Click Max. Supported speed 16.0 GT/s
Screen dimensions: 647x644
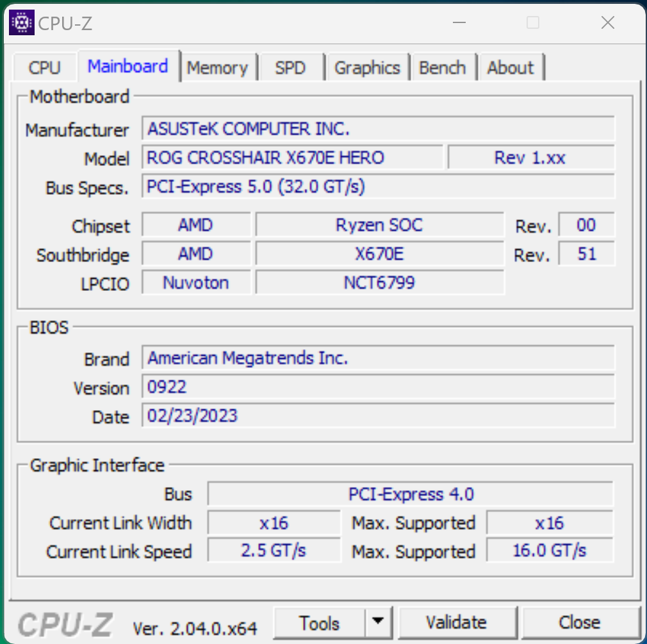550,550
